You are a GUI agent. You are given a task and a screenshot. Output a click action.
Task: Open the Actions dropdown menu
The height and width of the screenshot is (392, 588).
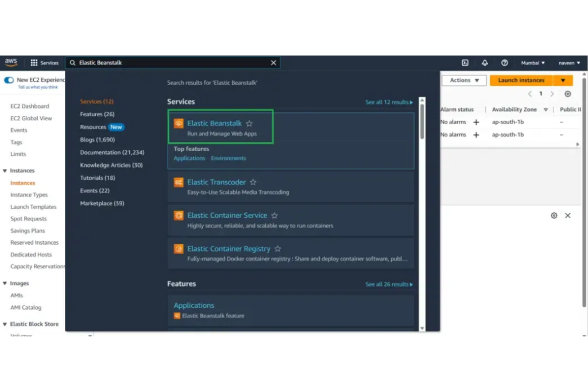tap(463, 80)
